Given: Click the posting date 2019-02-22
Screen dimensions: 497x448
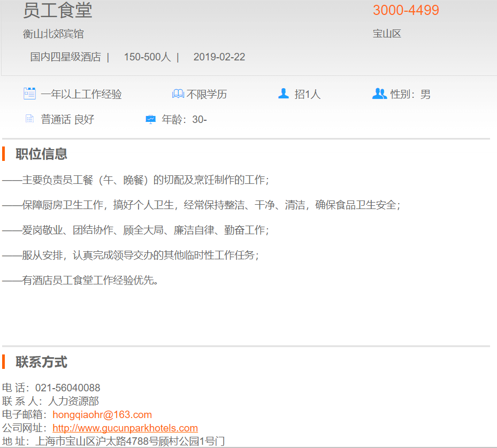Looking at the screenshot, I should (x=219, y=57).
